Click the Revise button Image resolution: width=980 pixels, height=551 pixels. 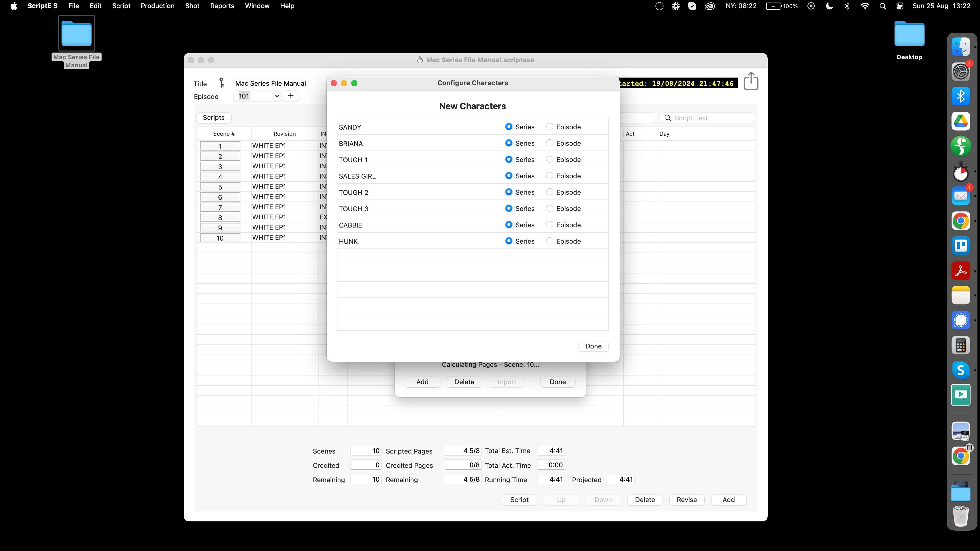point(687,500)
